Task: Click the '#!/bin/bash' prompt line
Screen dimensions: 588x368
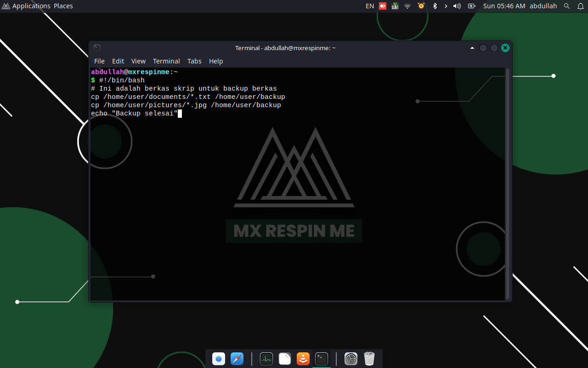Action: (x=118, y=80)
